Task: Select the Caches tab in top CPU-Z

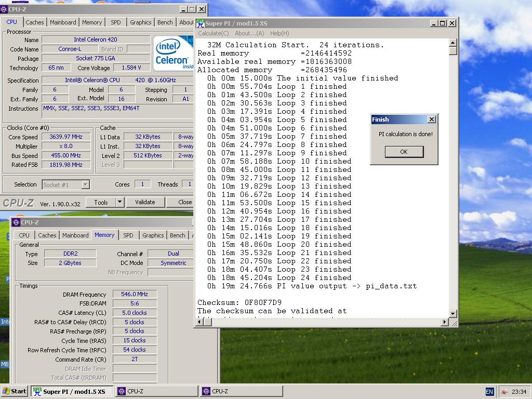Action: point(35,22)
